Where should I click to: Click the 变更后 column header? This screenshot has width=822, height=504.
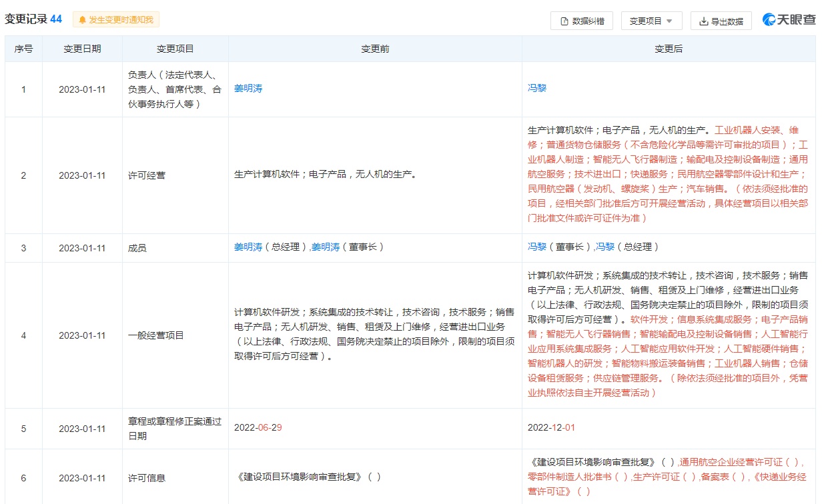tap(669, 49)
